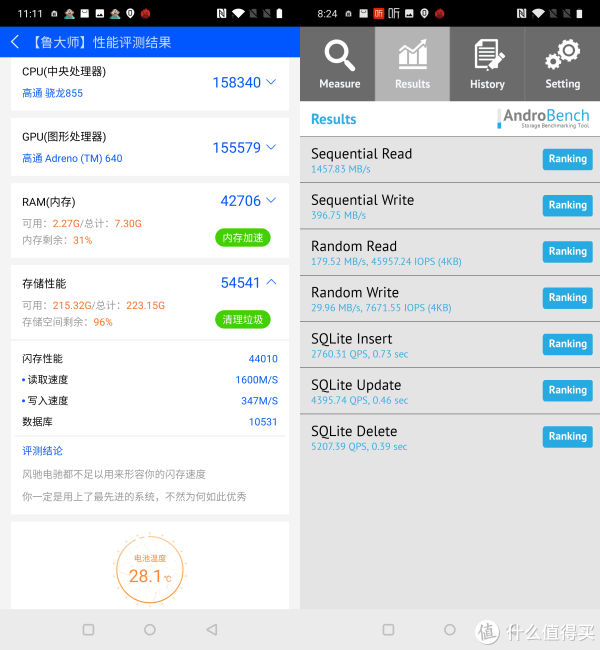
Task: Tap the 评测结论 heading
Action: pyautogui.click(x=42, y=451)
